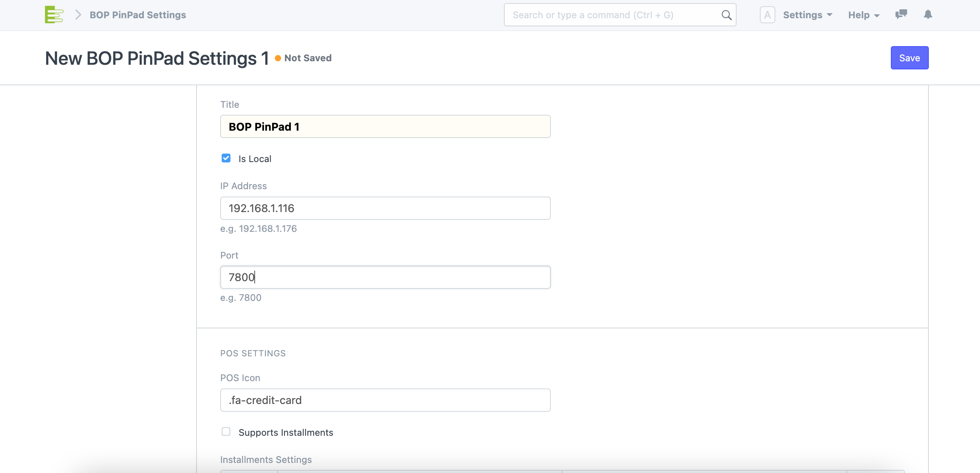Open the chat messages icon
980x473 pixels.
(x=901, y=14)
